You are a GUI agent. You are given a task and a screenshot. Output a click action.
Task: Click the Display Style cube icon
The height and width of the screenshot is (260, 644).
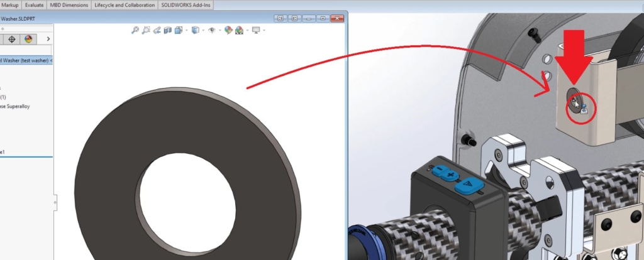[196, 30]
